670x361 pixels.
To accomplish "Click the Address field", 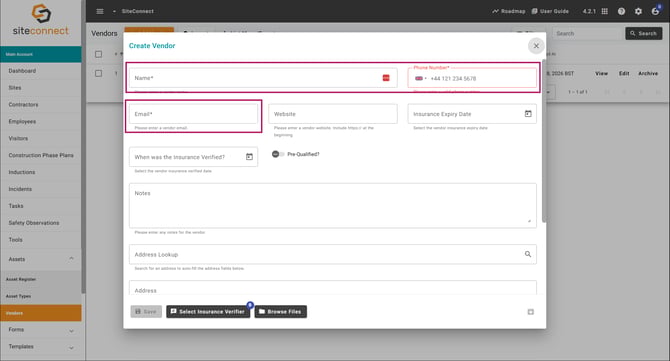I will click(332, 288).
